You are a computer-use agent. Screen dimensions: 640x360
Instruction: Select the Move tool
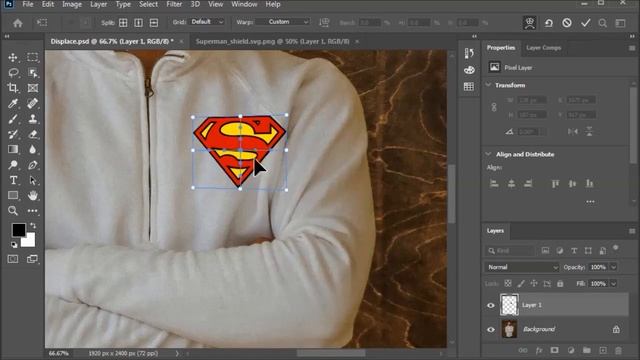click(13, 57)
